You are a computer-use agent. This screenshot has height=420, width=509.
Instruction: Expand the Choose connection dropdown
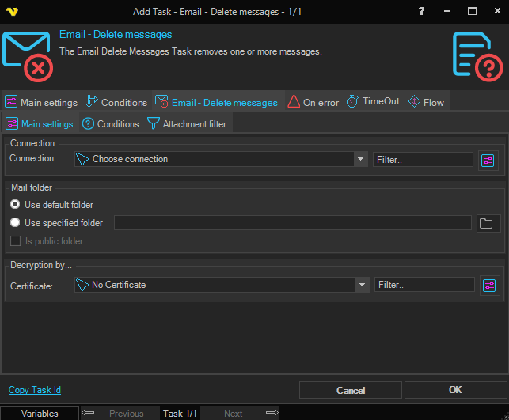point(360,159)
